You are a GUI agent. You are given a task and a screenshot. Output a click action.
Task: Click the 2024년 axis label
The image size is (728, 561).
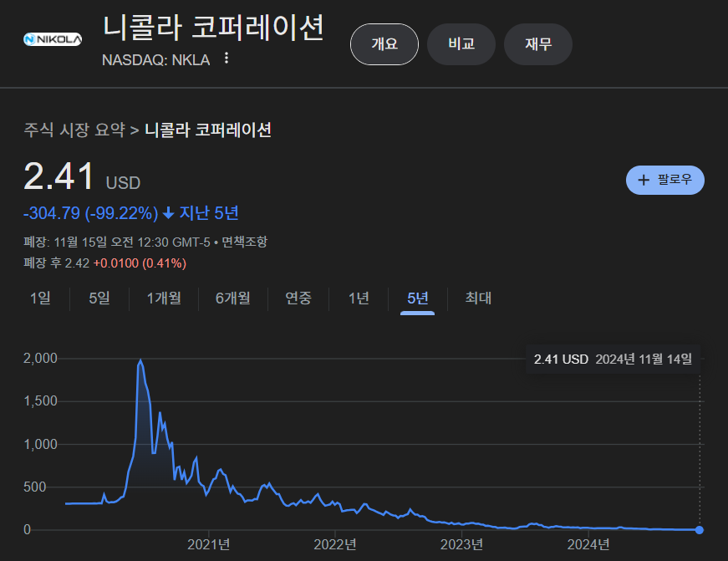(588, 544)
